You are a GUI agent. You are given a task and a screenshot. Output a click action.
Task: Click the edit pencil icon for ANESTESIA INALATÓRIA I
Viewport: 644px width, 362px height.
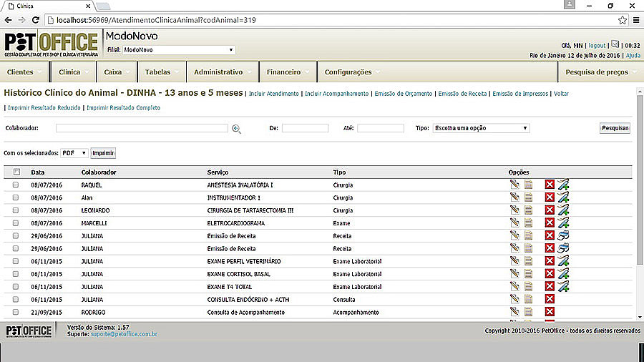pos(514,185)
